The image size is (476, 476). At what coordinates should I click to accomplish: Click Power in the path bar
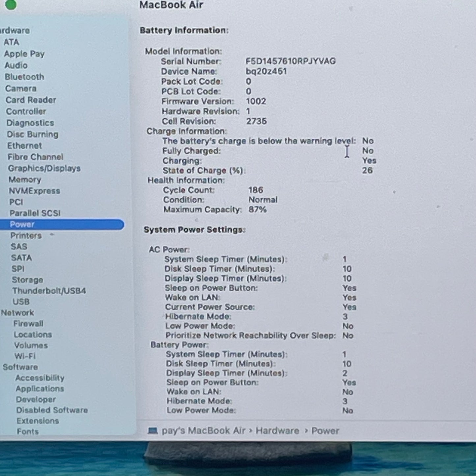[325, 431]
